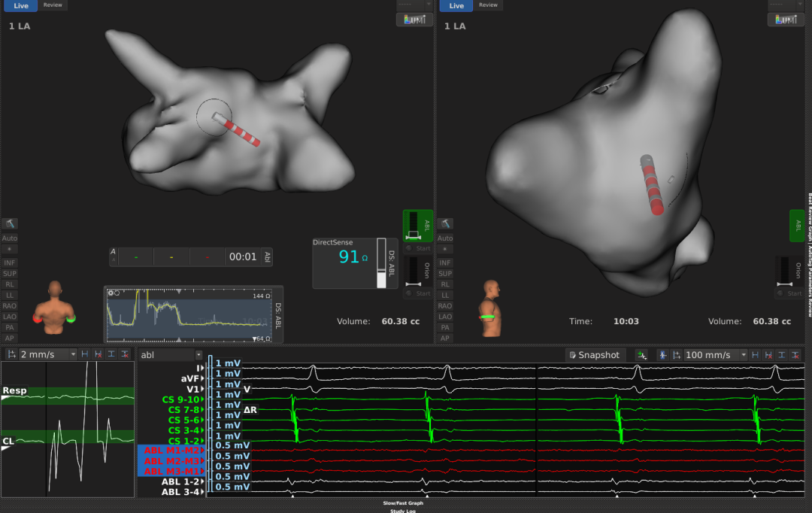Click the vertical caliper icon beside 2 mm/s
This screenshot has height=513, width=812.
click(x=111, y=354)
